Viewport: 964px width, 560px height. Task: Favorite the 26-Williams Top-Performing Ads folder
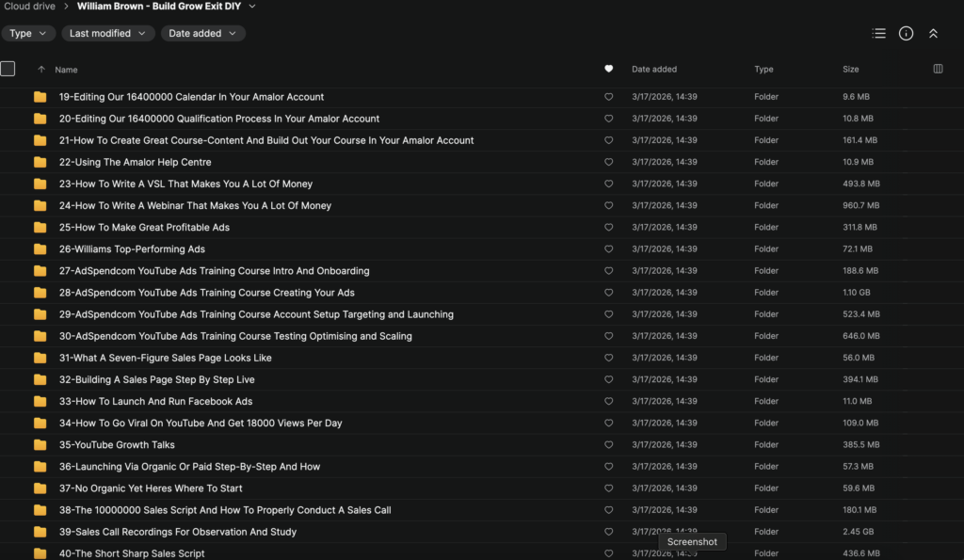(608, 249)
